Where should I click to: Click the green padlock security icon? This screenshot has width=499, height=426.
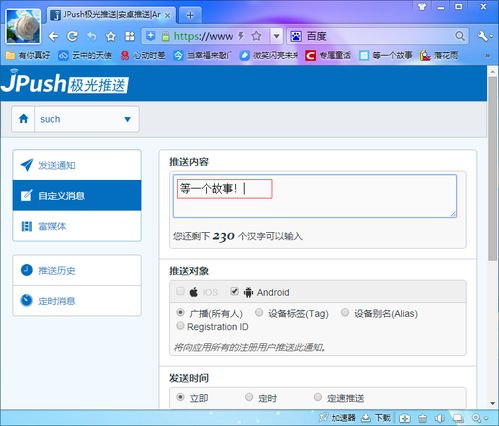(165, 36)
